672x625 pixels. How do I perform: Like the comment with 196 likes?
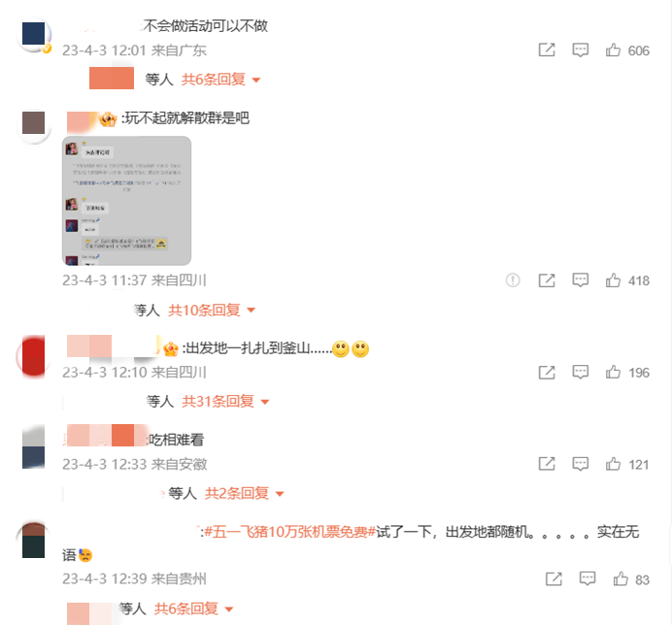click(613, 373)
